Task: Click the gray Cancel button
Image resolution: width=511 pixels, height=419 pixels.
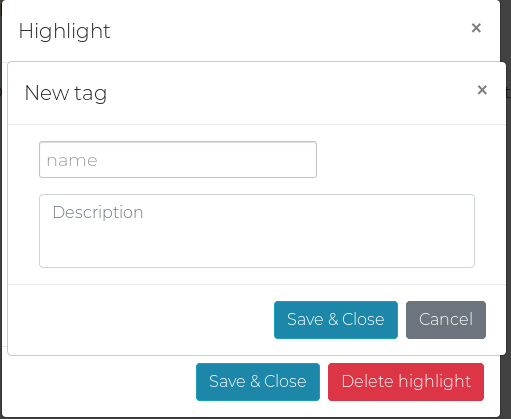Action: coord(446,320)
